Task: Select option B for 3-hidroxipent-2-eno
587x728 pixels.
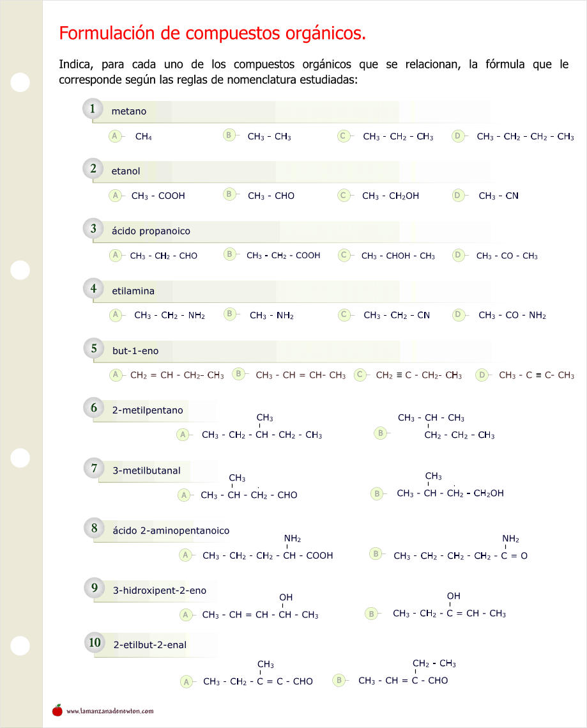Action: click(371, 614)
